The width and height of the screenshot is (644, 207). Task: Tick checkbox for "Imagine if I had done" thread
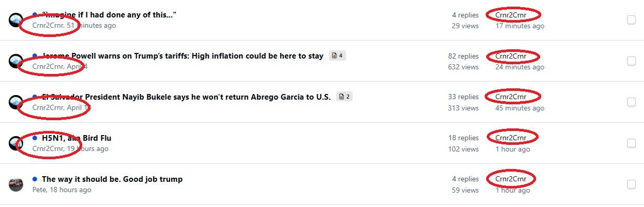(x=632, y=20)
